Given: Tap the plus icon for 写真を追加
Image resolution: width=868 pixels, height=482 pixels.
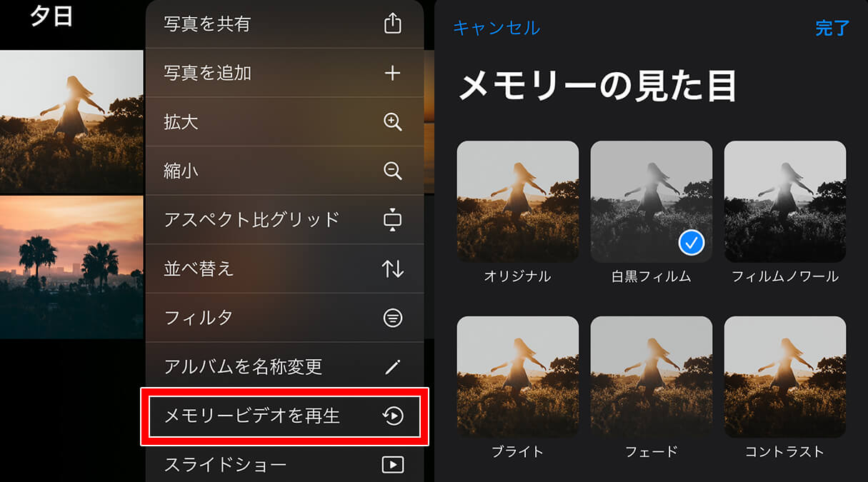Looking at the screenshot, I should point(393,73).
